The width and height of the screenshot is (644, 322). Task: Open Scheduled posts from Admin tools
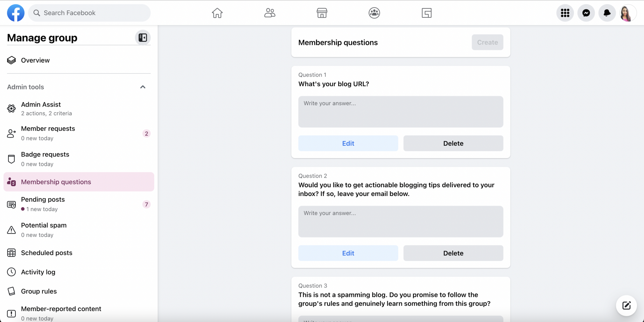click(x=47, y=253)
